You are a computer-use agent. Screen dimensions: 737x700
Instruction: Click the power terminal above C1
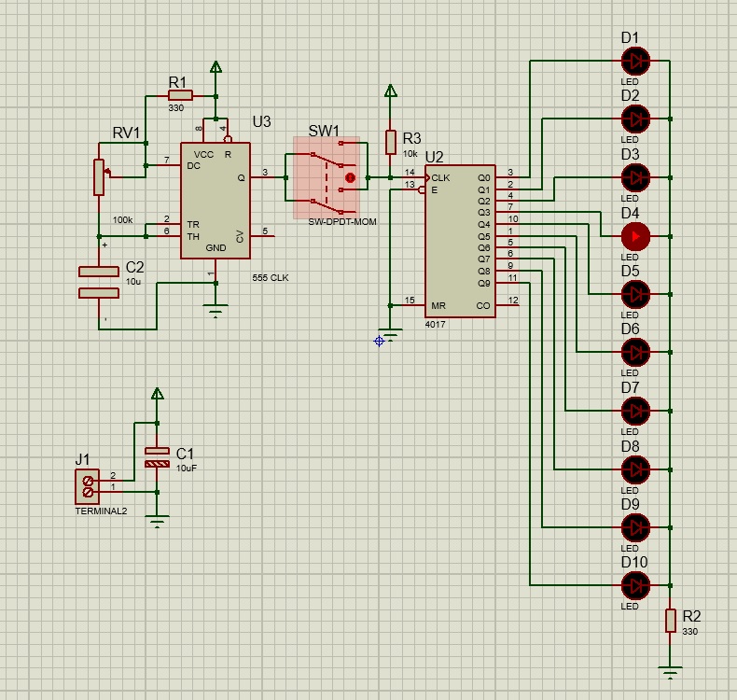tap(157, 394)
